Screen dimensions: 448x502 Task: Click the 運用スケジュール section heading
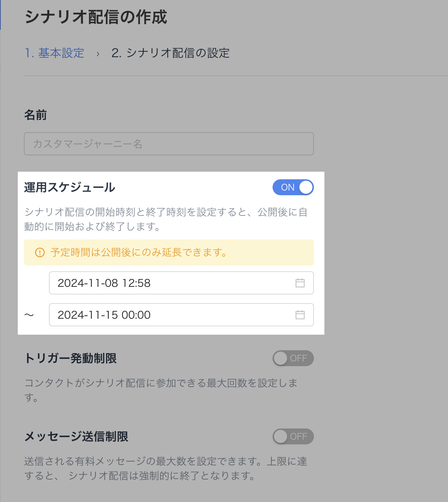tap(70, 187)
